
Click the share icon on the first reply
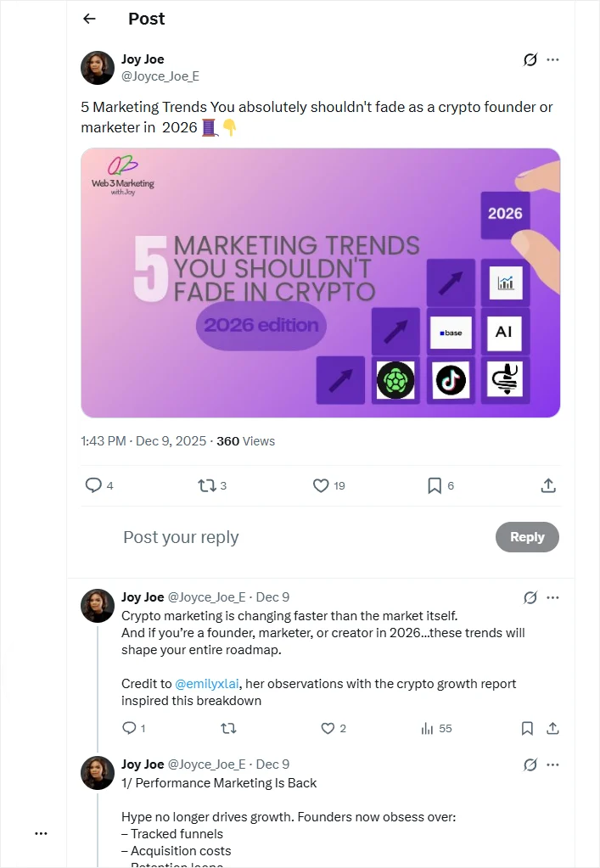pos(552,728)
